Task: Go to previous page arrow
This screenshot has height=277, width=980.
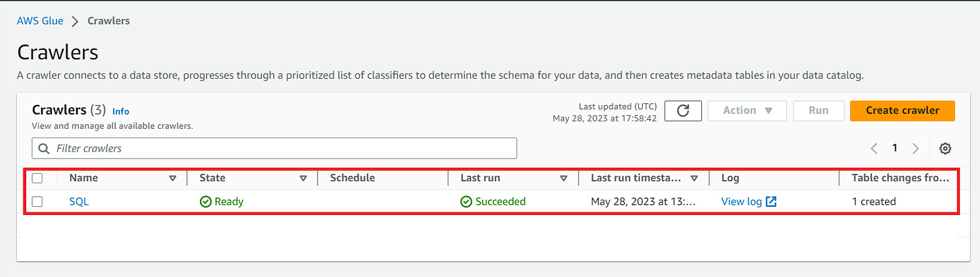Action: tap(874, 148)
